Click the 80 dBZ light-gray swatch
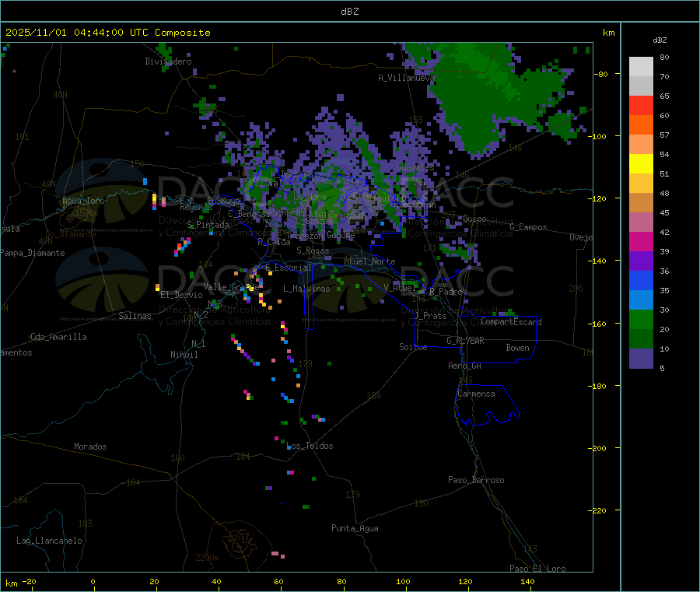 click(641, 67)
